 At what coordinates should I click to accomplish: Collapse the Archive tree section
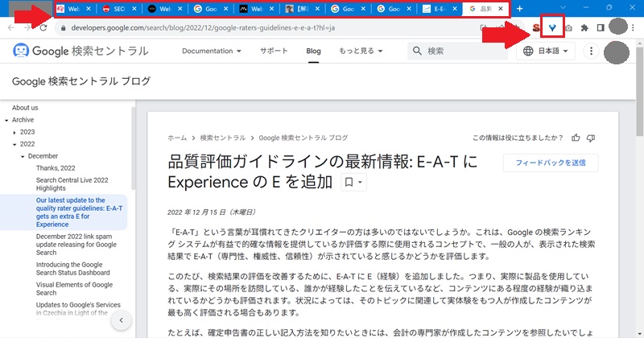(6, 120)
